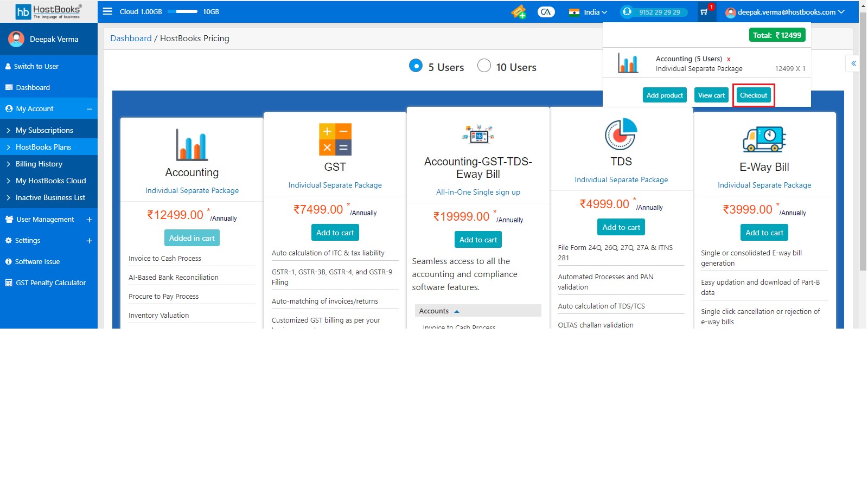This screenshot has width=868, height=488.
Task: Open the CA badge icon
Action: click(x=546, y=11)
